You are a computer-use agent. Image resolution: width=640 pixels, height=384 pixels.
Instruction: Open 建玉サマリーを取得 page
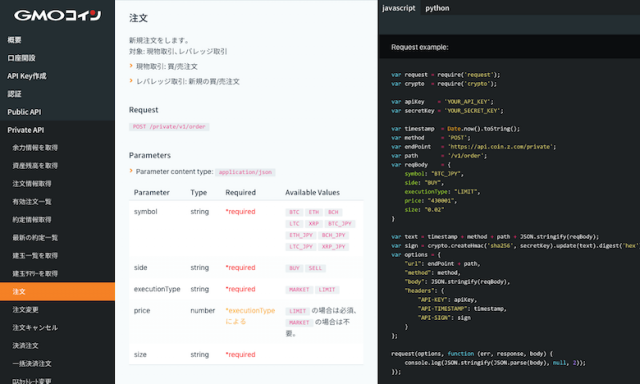35,273
